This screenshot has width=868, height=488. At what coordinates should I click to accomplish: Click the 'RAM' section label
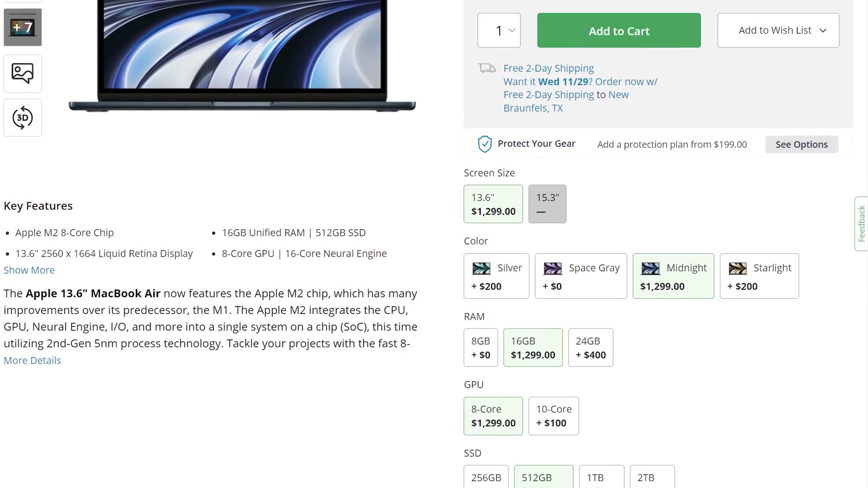(474, 317)
